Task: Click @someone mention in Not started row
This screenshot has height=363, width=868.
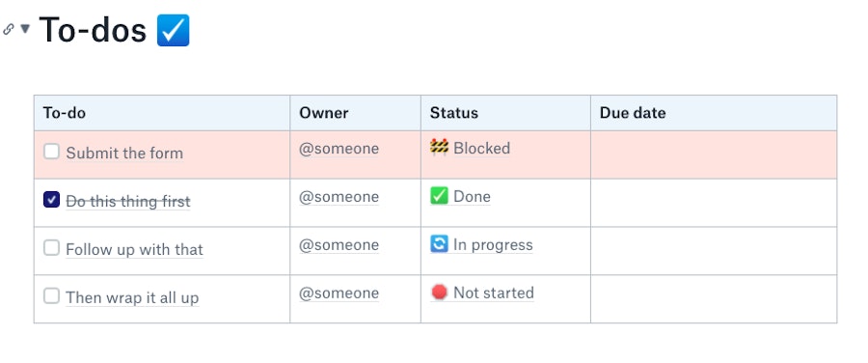Action: [x=339, y=293]
